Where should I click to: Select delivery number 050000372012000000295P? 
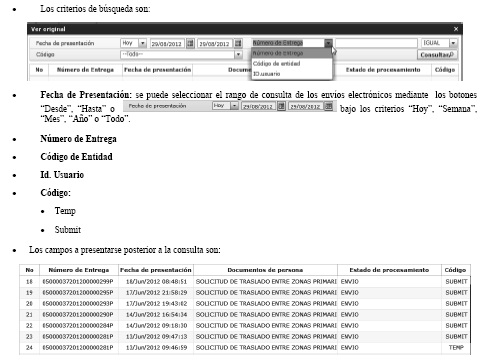pyautogui.click(x=78, y=293)
